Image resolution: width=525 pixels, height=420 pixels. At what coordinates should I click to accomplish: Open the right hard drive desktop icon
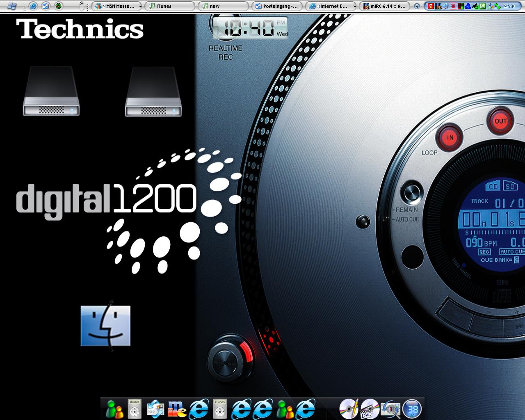[x=153, y=92]
